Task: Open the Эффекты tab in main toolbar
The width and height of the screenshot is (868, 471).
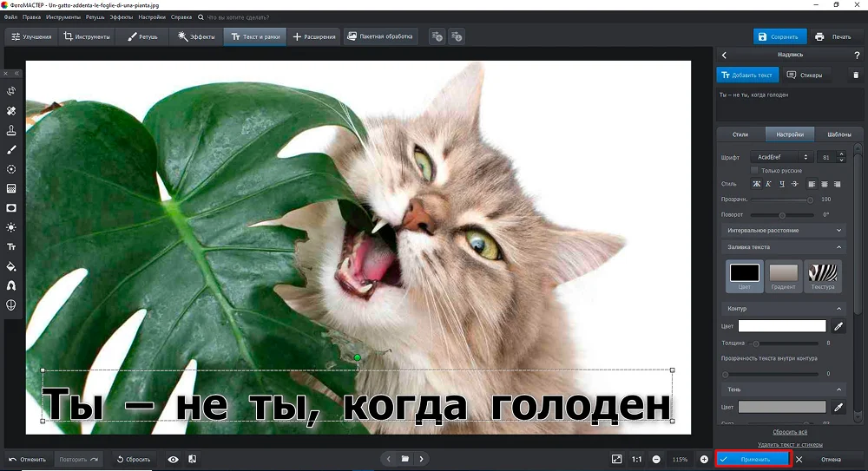Action: click(196, 36)
